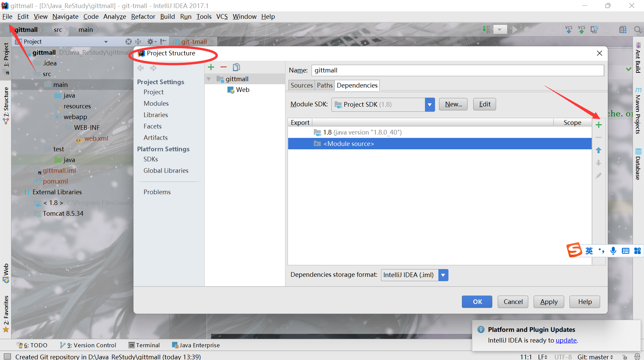644x360 pixels.
Task: Copy the selected module
Action: 236,67
